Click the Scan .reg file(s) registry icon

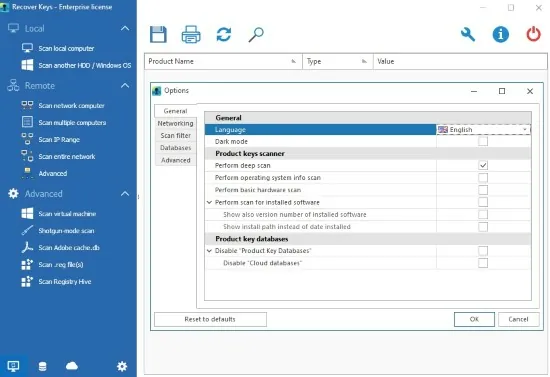[27, 264]
